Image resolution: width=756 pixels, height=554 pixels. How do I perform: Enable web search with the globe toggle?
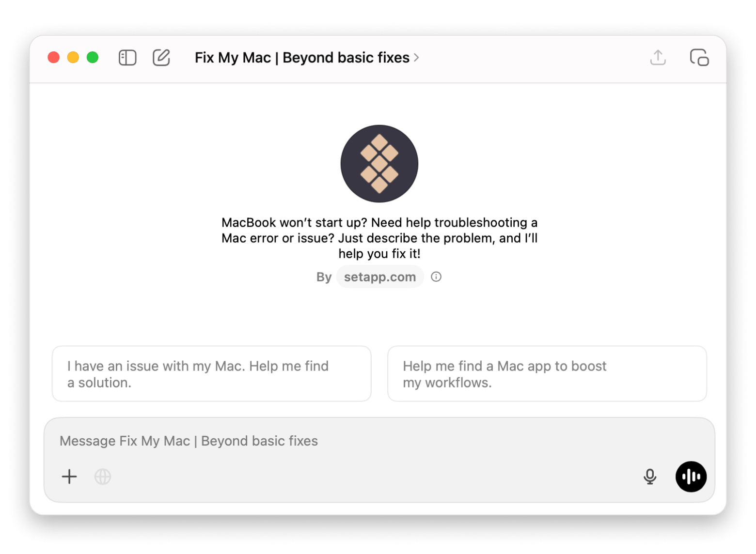tap(102, 477)
